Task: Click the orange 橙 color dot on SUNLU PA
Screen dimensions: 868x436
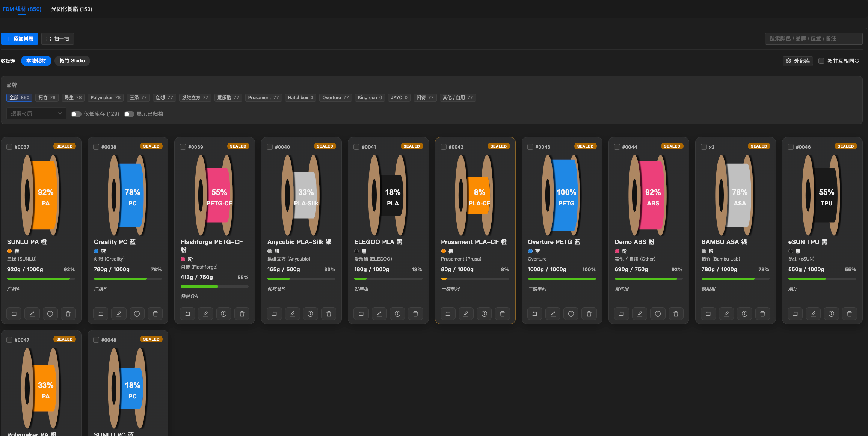Action: (x=9, y=251)
